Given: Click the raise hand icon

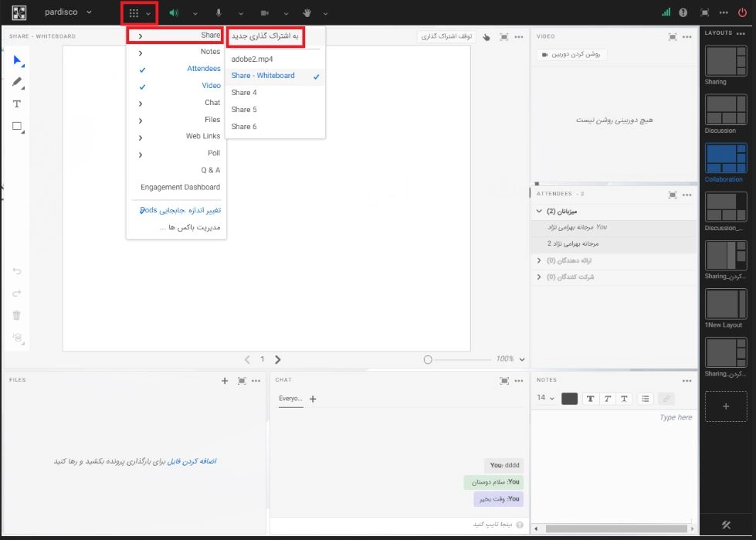Looking at the screenshot, I should [x=307, y=13].
